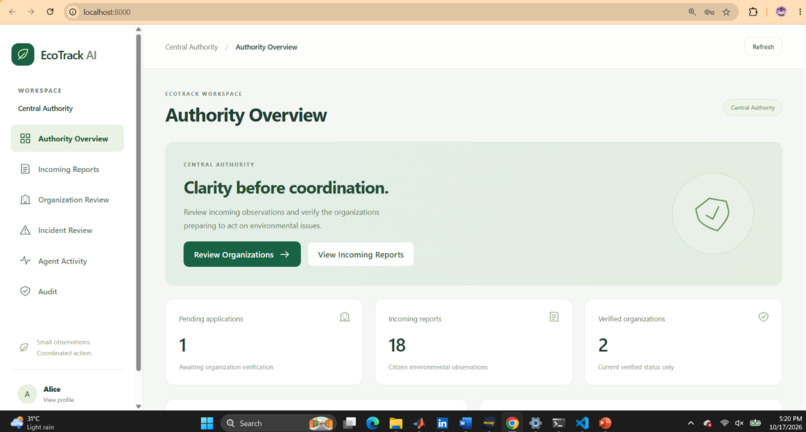Viewport: 806px width, 432px height.
Task: Open Visual Studio Code from taskbar
Action: [x=582, y=423]
